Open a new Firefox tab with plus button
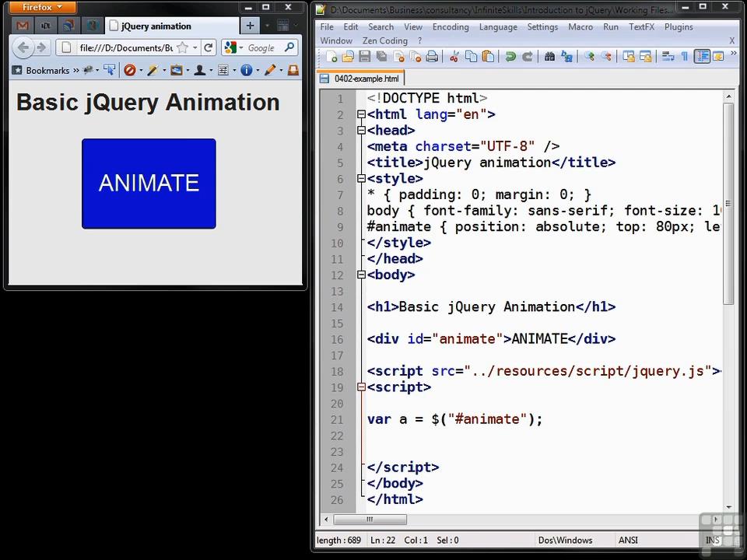The image size is (747, 560). point(250,26)
